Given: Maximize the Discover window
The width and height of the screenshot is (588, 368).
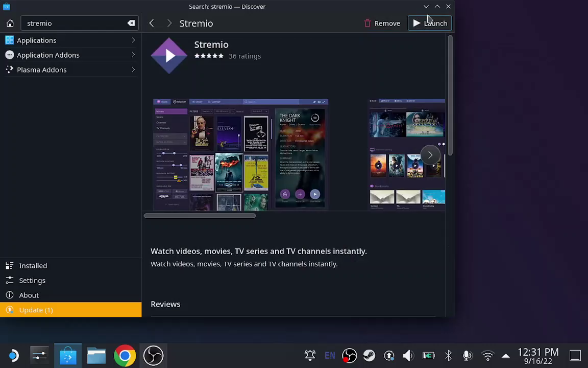Looking at the screenshot, I should click(437, 6).
